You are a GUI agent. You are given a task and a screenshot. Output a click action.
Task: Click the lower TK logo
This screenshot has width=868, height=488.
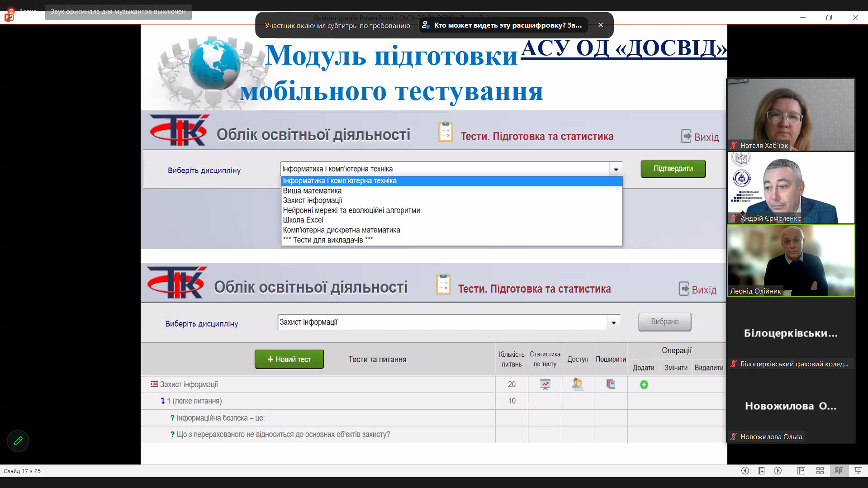coord(176,282)
